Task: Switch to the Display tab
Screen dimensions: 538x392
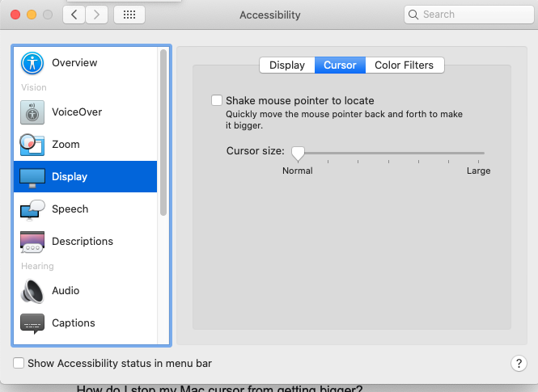Action: (287, 65)
